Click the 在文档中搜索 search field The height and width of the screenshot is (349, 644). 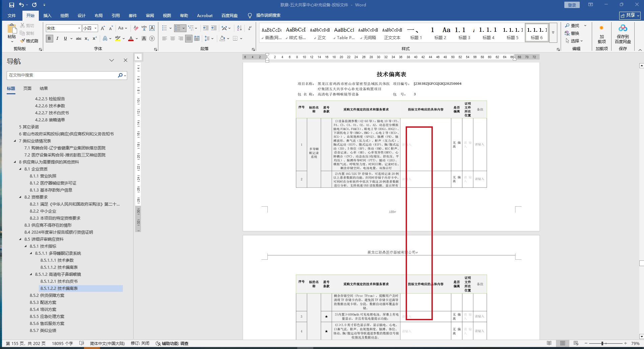63,75
